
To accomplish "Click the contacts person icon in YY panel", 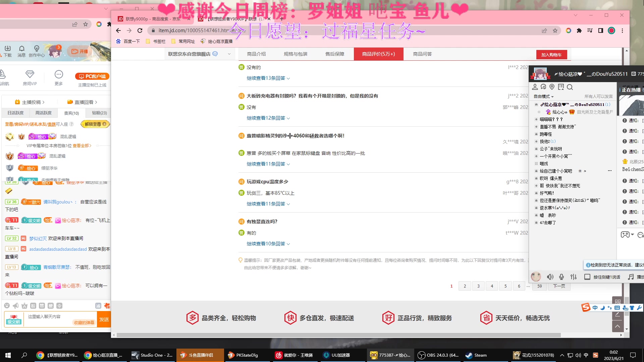I will (x=535, y=87).
